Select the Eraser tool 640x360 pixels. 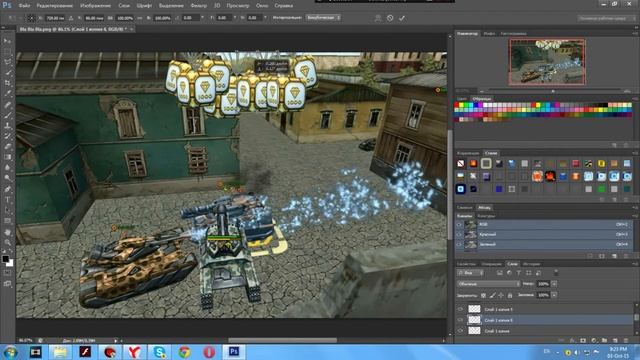pyautogui.click(x=7, y=147)
